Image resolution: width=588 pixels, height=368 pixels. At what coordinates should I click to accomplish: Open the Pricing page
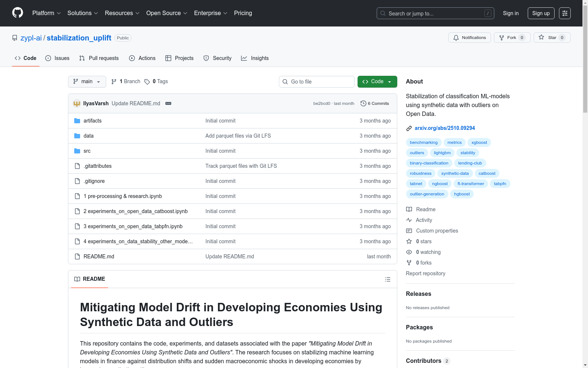(243, 13)
